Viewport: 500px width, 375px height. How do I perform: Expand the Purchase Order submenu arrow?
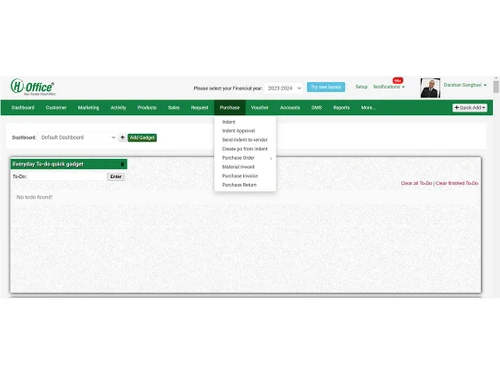(x=271, y=158)
